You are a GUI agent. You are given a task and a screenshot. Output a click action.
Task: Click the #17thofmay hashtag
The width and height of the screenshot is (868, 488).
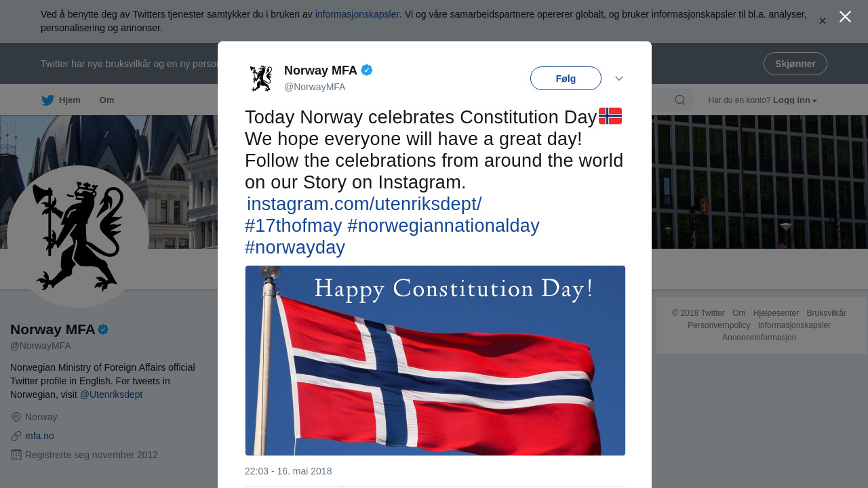point(293,226)
